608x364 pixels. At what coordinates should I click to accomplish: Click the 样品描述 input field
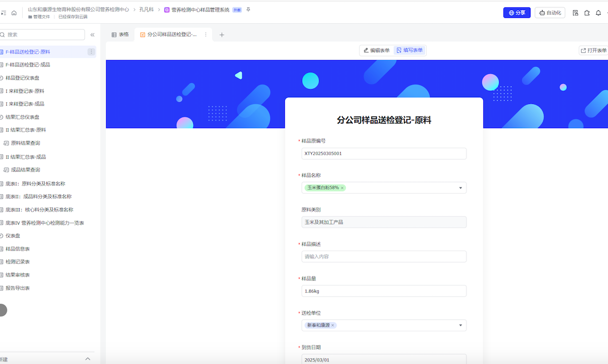pos(383,256)
